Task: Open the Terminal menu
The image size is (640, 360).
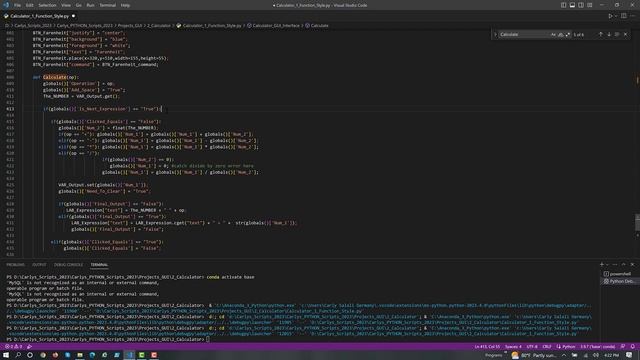Action: click(x=107, y=5)
